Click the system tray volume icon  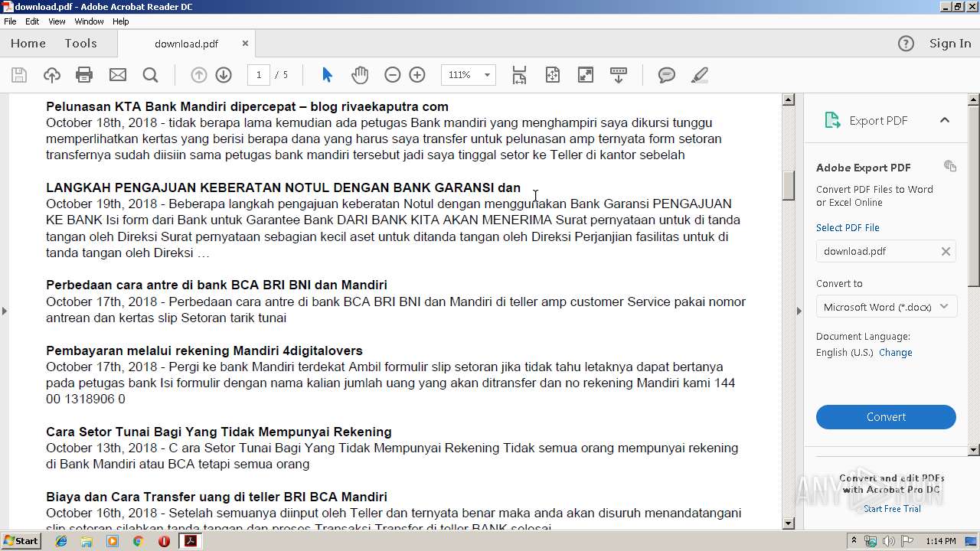[888, 541]
